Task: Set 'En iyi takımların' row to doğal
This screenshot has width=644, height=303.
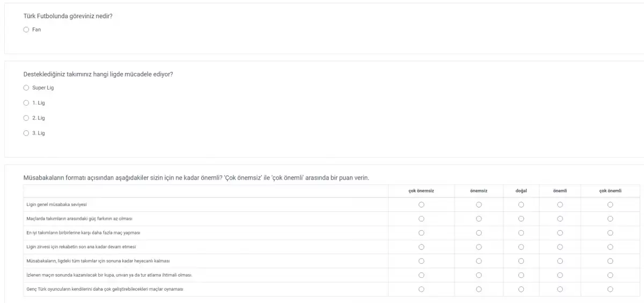Action: pyautogui.click(x=521, y=233)
